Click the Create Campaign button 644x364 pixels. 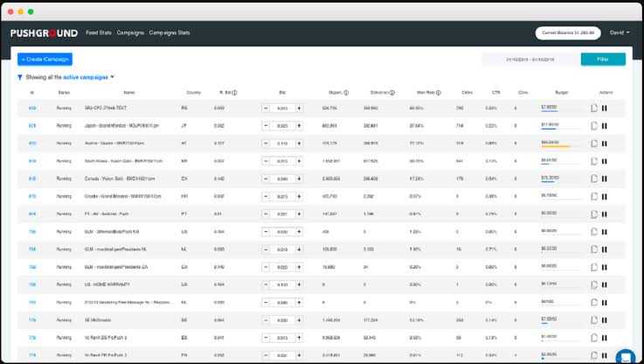click(45, 59)
